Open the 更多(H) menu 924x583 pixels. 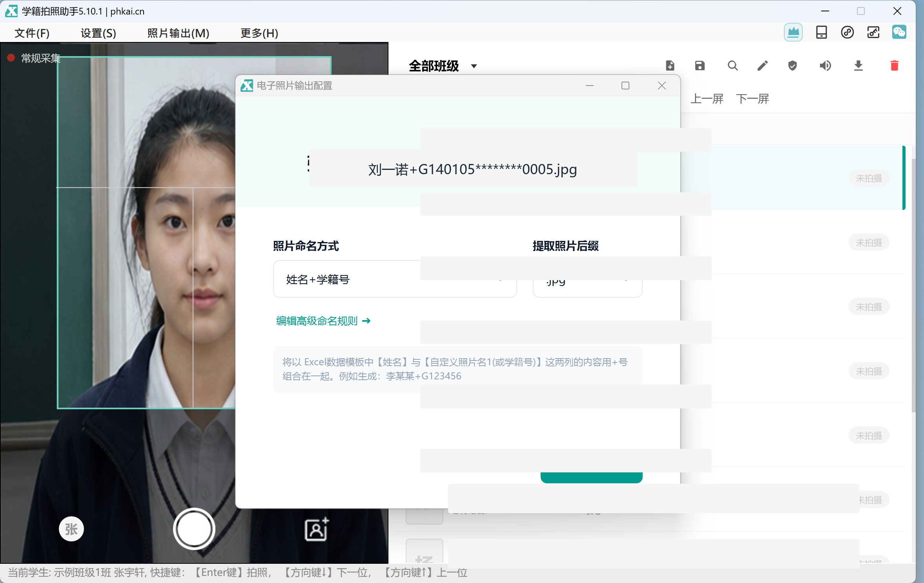(x=259, y=33)
